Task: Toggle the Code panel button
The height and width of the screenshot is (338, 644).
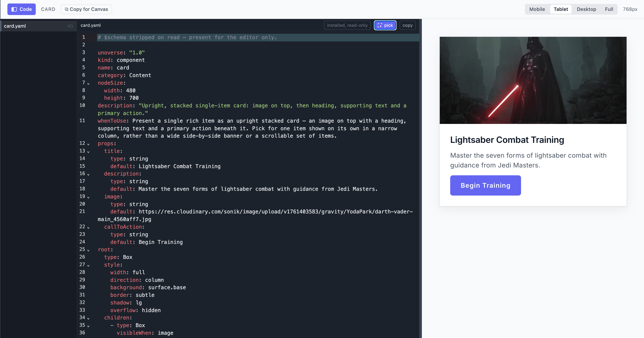Action: click(x=22, y=9)
